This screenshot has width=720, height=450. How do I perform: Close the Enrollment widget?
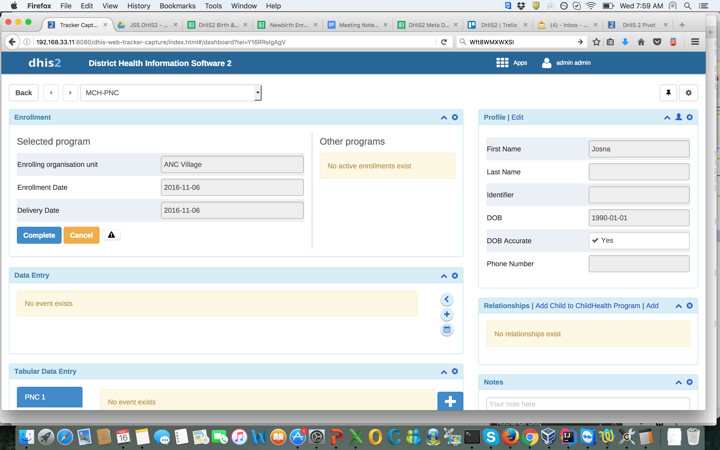point(455,117)
